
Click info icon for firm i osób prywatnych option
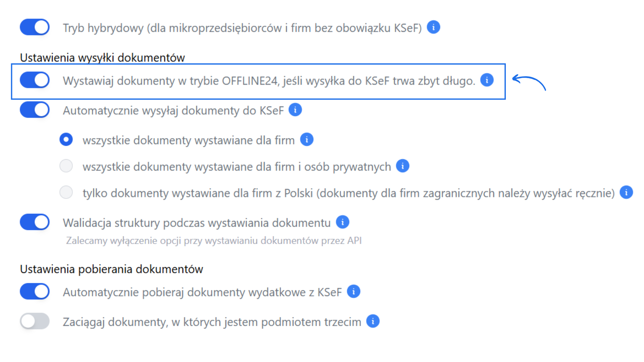click(402, 166)
